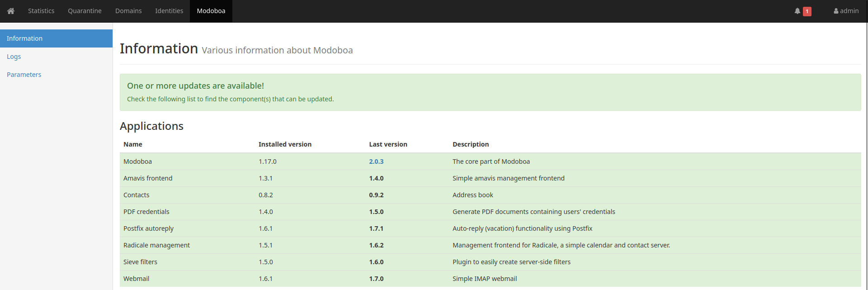Click 'One or more updates are available!' alert heading
Image resolution: width=868 pixels, height=290 pixels.
[195, 86]
